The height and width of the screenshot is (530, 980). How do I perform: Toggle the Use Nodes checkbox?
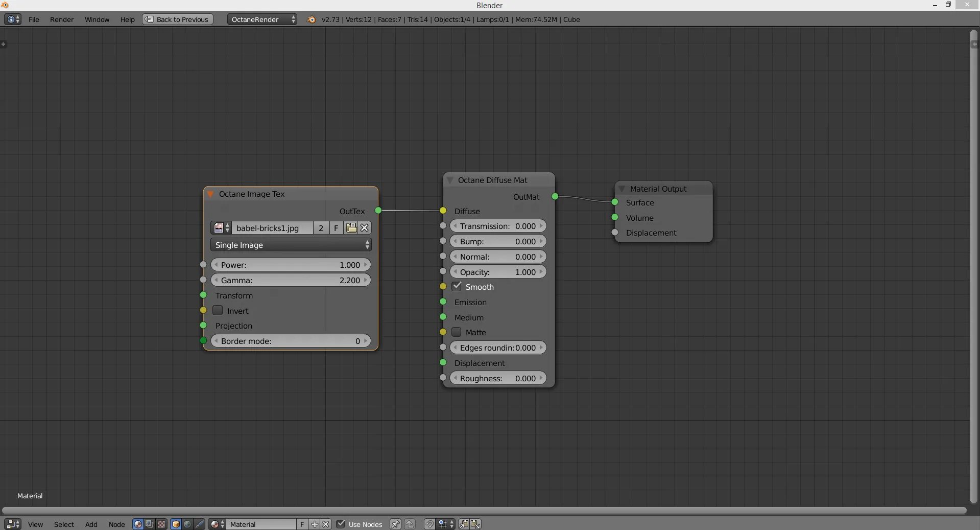point(341,524)
